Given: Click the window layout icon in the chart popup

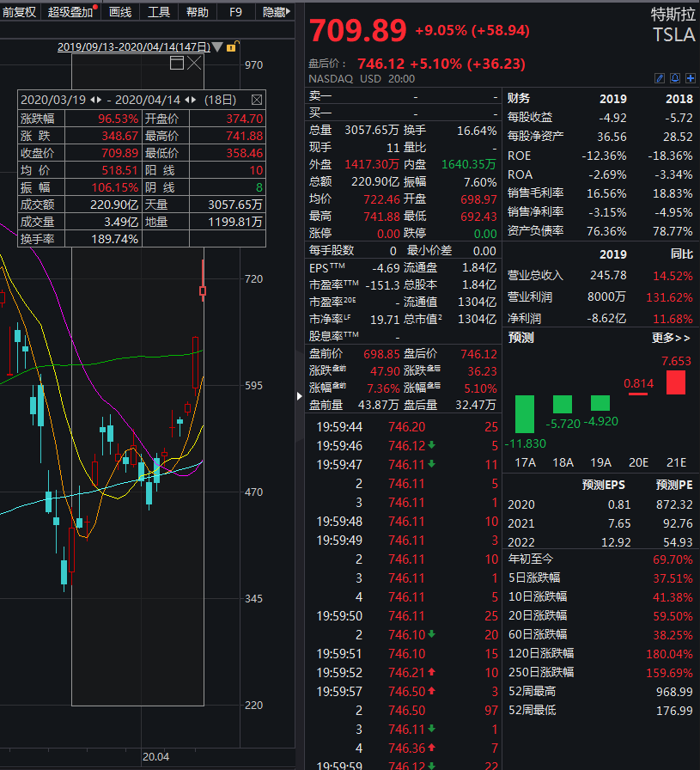Looking at the screenshot, I should coord(176,63).
